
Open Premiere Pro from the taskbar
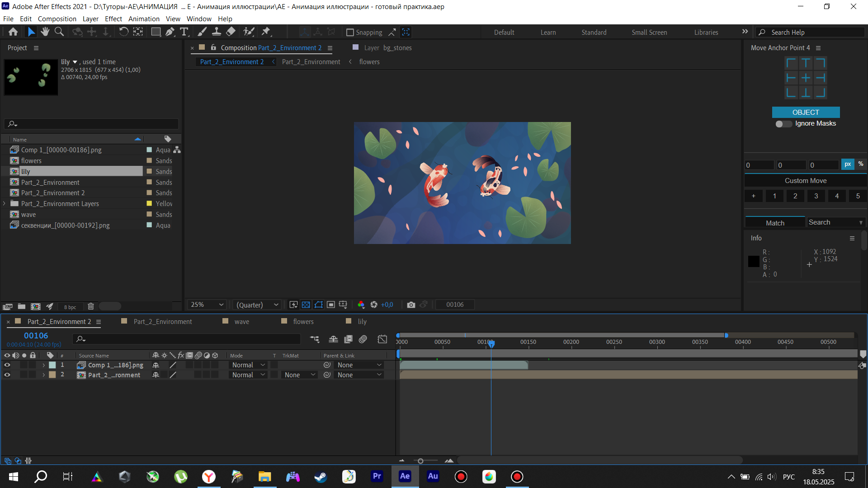pyautogui.click(x=377, y=476)
